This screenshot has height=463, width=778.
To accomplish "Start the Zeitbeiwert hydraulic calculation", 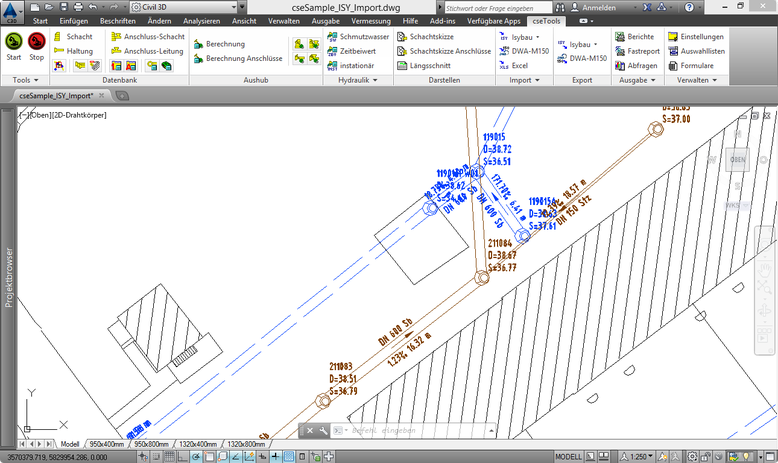I will [351, 51].
